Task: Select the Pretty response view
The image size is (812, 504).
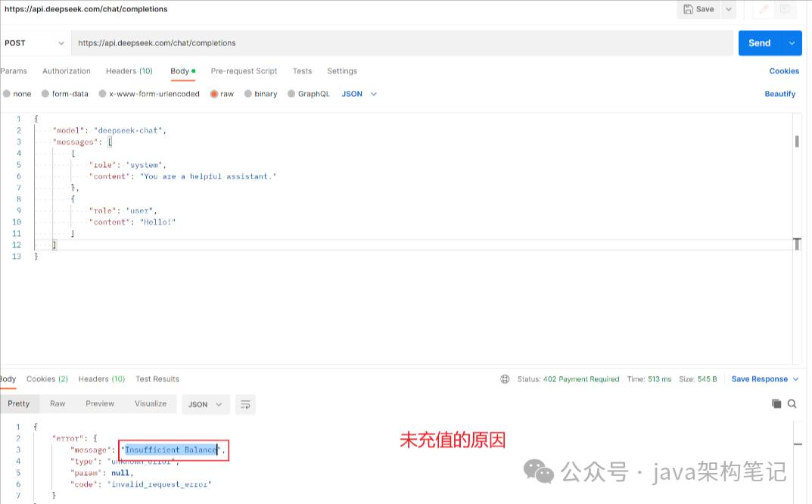Action: (19, 403)
